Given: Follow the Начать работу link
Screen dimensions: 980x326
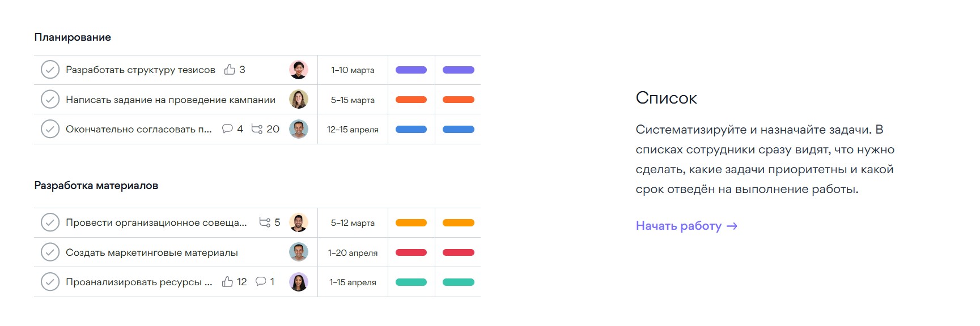Looking at the screenshot, I should click(x=686, y=226).
